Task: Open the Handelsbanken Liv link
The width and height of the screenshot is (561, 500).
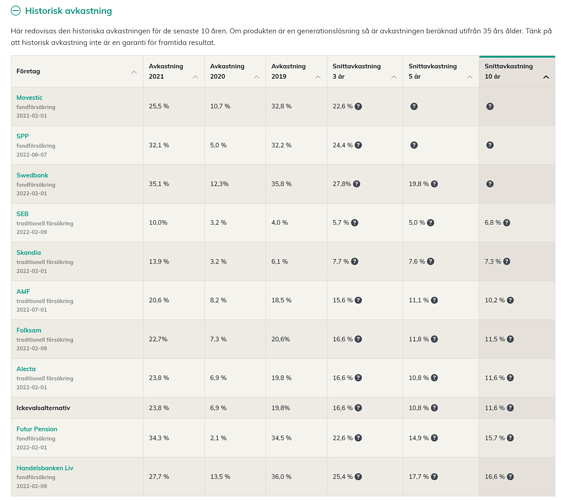Action: pos(45,468)
